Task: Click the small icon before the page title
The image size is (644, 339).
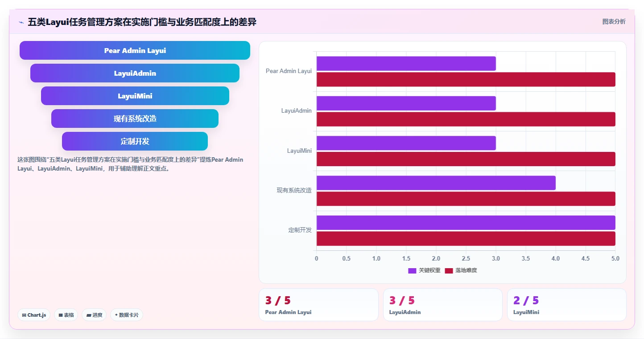Action: click(x=21, y=22)
